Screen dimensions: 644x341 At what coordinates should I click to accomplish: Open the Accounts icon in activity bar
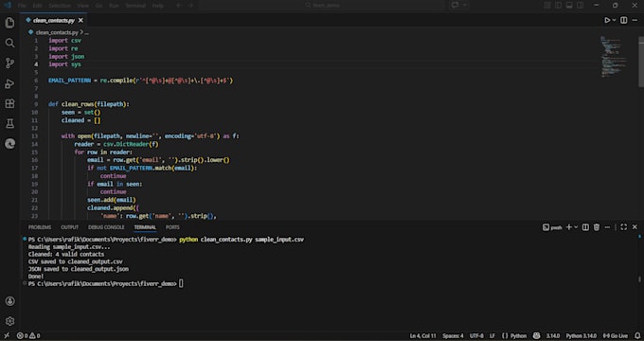click(x=9, y=301)
